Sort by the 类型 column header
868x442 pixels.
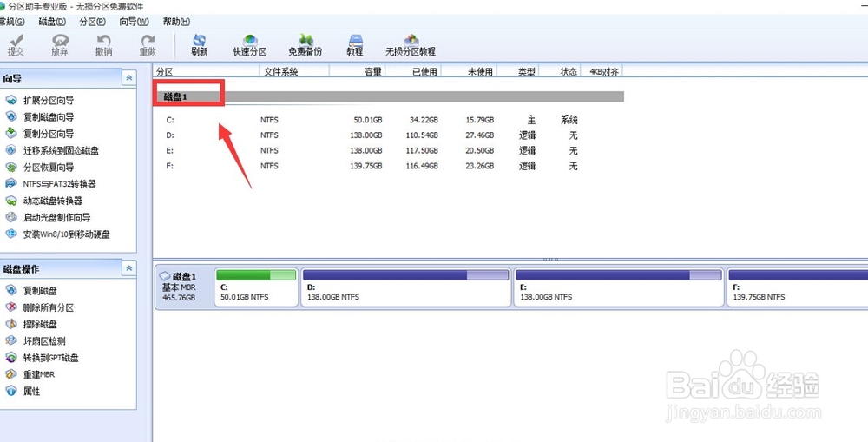(517, 71)
